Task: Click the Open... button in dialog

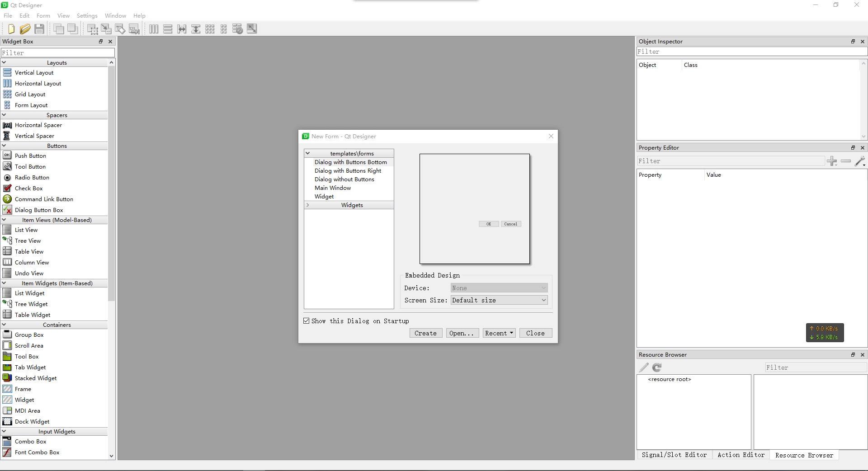Action: pos(462,333)
